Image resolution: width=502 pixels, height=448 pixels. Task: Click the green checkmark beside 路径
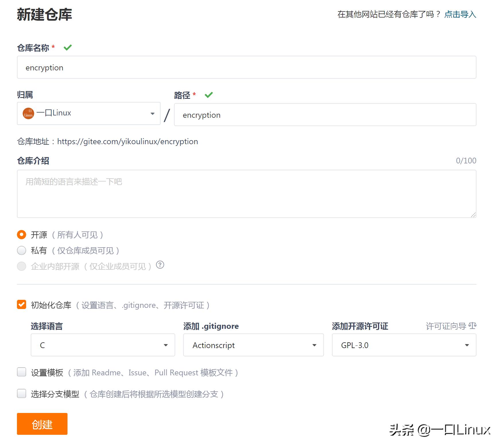point(209,94)
